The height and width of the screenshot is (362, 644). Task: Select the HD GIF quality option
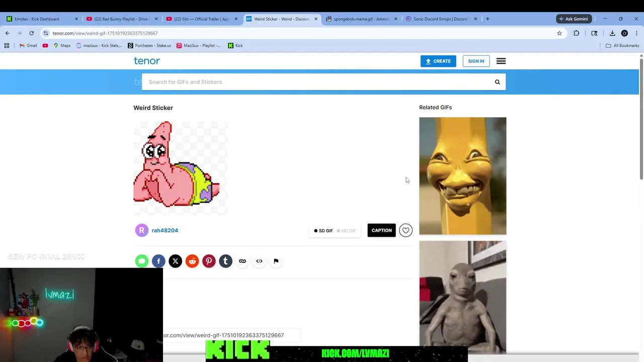click(346, 231)
